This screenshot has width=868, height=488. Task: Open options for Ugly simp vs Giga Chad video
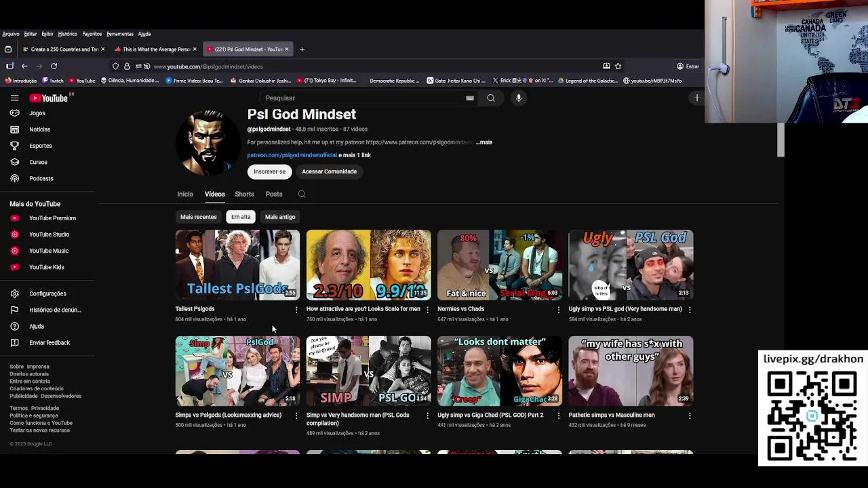coord(559,415)
